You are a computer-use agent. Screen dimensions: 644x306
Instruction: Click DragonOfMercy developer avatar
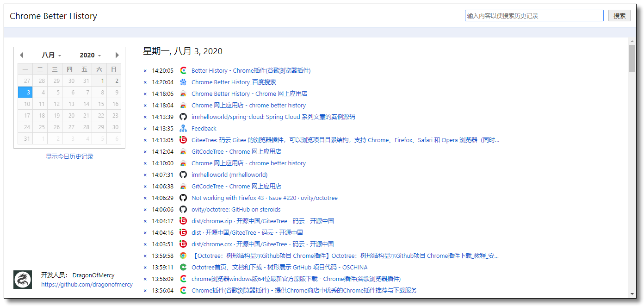tap(23, 280)
